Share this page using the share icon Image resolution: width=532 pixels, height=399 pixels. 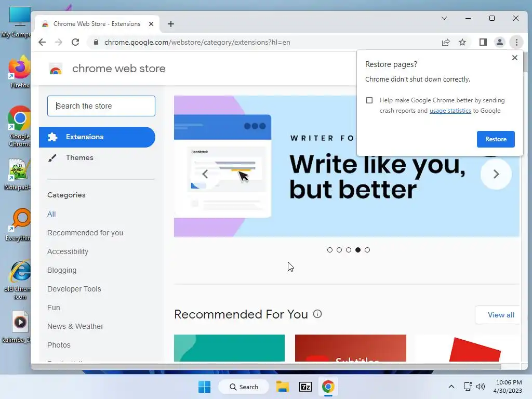click(x=446, y=42)
